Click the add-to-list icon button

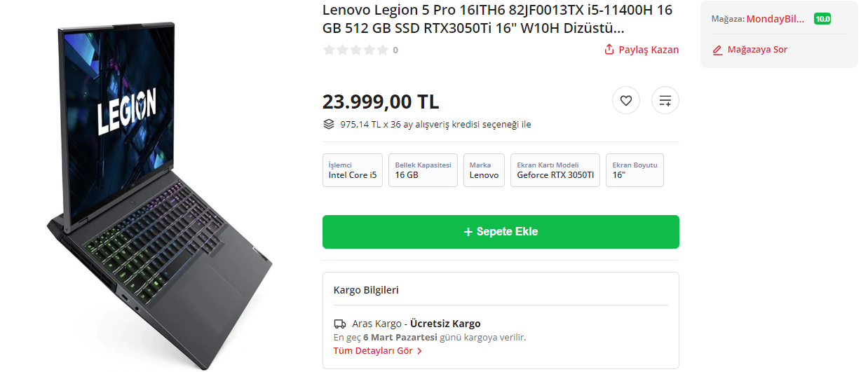665,101
